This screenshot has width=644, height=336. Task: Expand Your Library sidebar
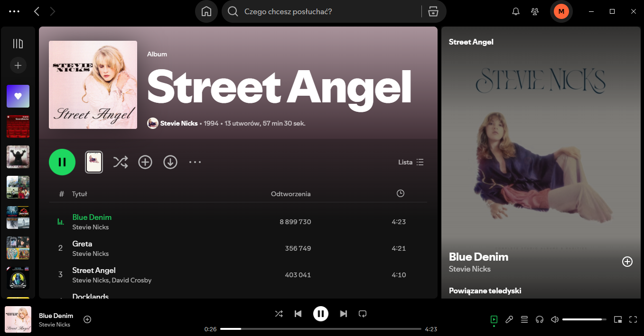coord(18,44)
